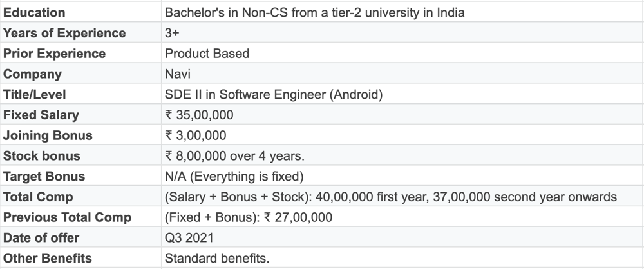This screenshot has height=269, width=644.
Task: Click the Education row label
Action: (34, 12)
